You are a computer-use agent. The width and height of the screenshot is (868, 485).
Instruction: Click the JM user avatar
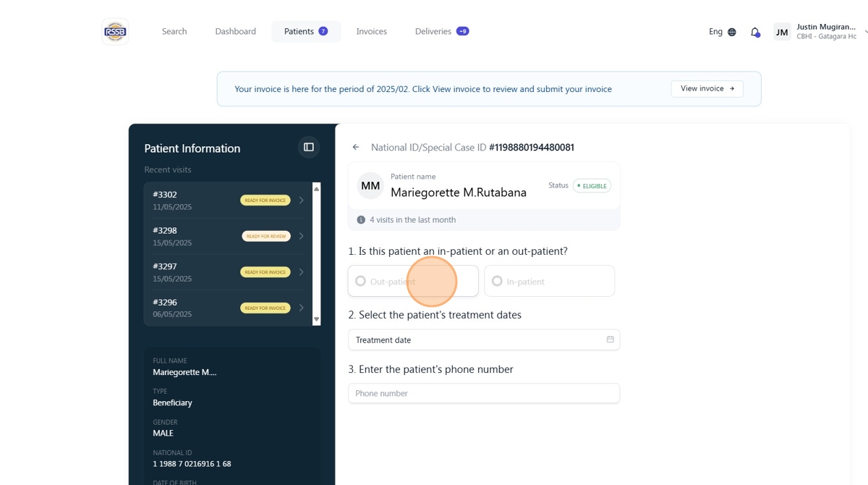[x=782, y=32]
